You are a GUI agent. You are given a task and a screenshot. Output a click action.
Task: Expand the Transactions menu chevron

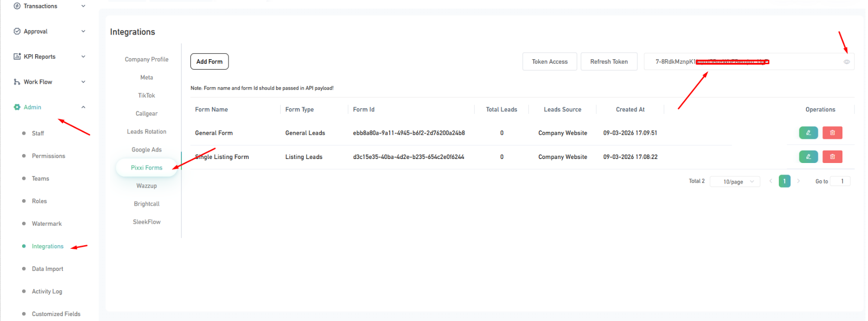pos(83,6)
